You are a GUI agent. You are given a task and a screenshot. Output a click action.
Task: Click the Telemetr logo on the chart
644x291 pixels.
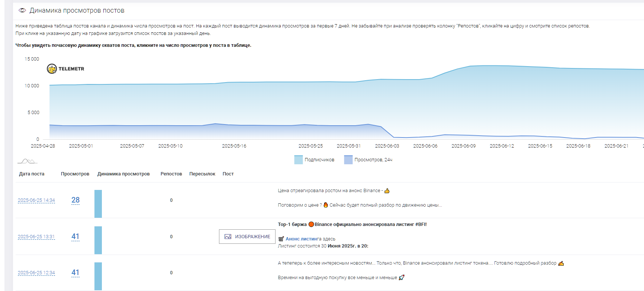coord(65,69)
